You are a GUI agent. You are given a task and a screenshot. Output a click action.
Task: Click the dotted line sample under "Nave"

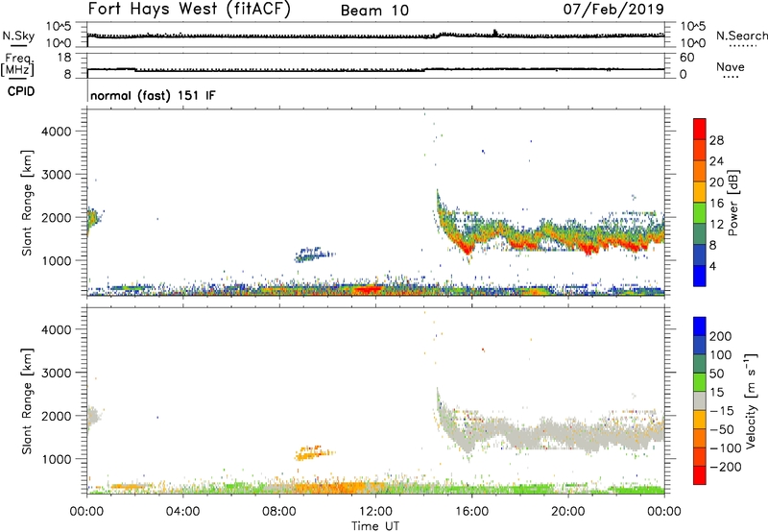click(x=731, y=78)
